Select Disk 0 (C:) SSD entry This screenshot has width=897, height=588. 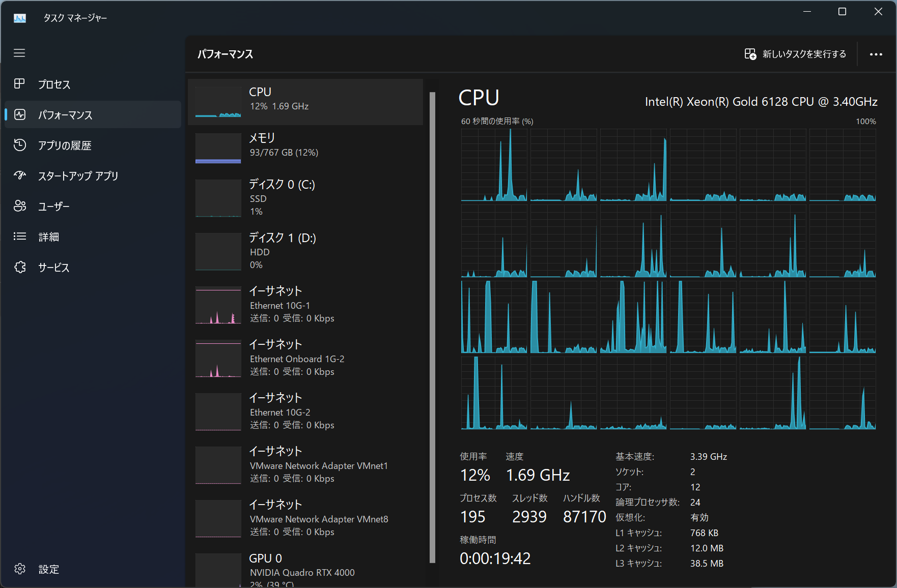(305, 197)
